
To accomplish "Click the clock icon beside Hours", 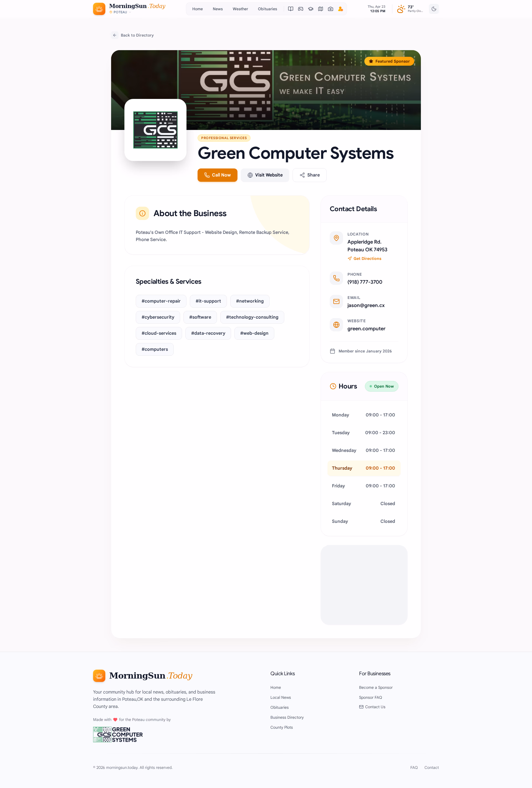I will pos(333,387).
